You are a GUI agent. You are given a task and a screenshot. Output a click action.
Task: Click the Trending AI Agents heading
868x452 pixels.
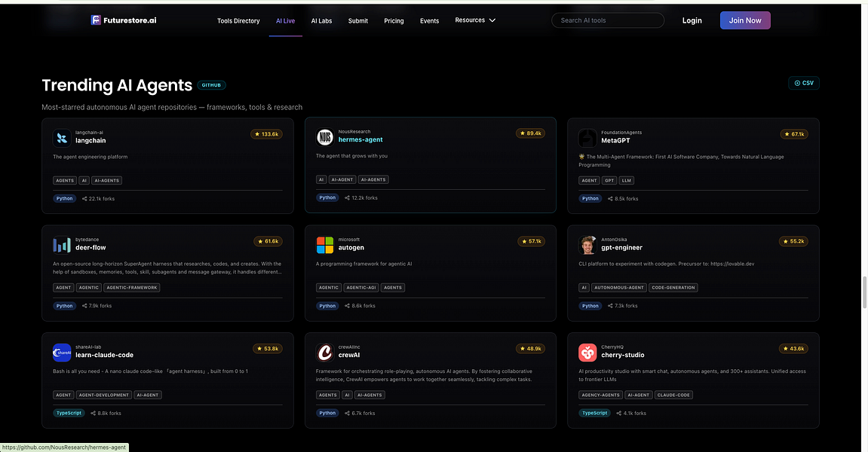117,85
